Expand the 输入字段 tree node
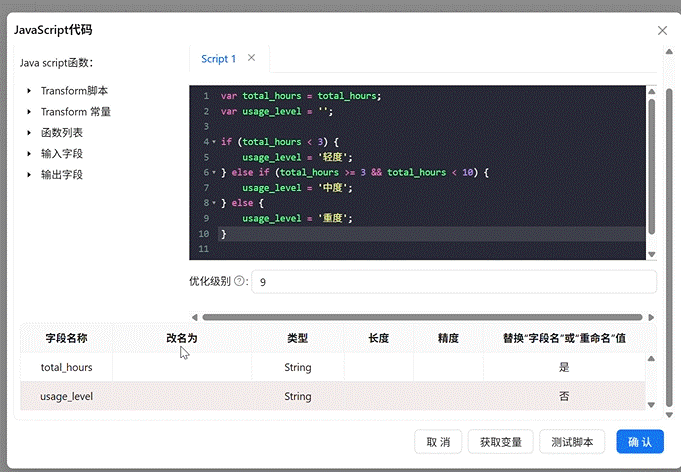The height and width of the screenshot is (472, 681). point(29,154)
